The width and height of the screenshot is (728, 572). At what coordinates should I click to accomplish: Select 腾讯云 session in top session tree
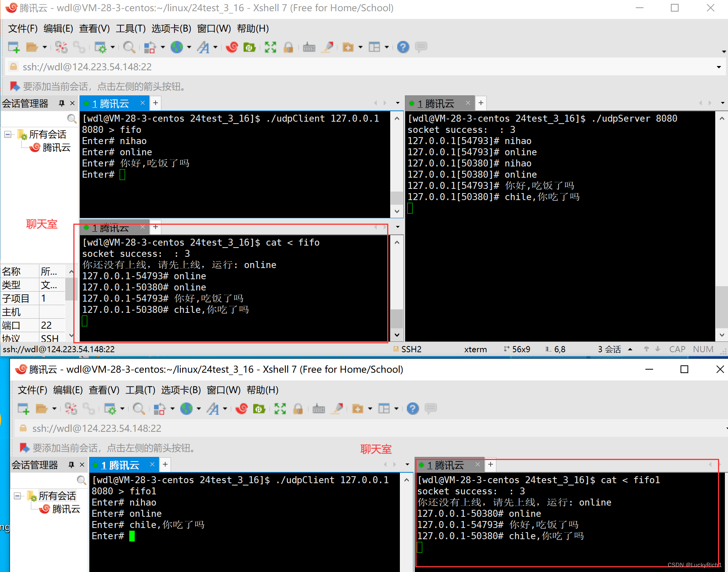click(x=51, y=148)
